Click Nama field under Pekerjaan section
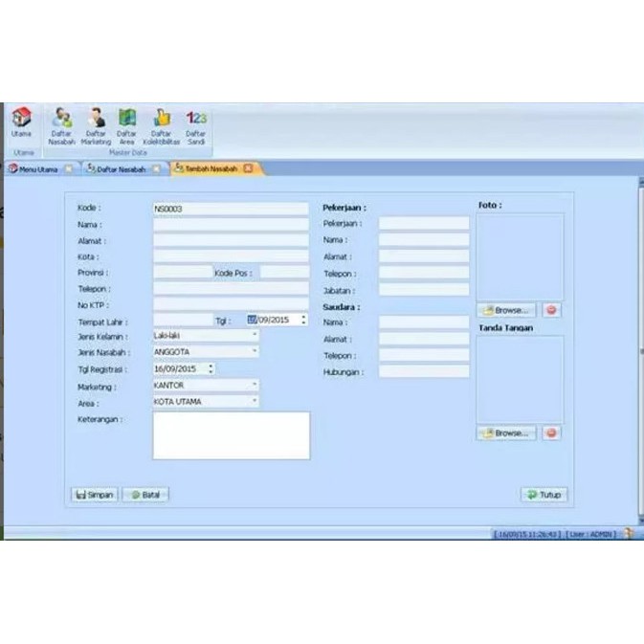The image size is (644, 644). coord(424,239)
